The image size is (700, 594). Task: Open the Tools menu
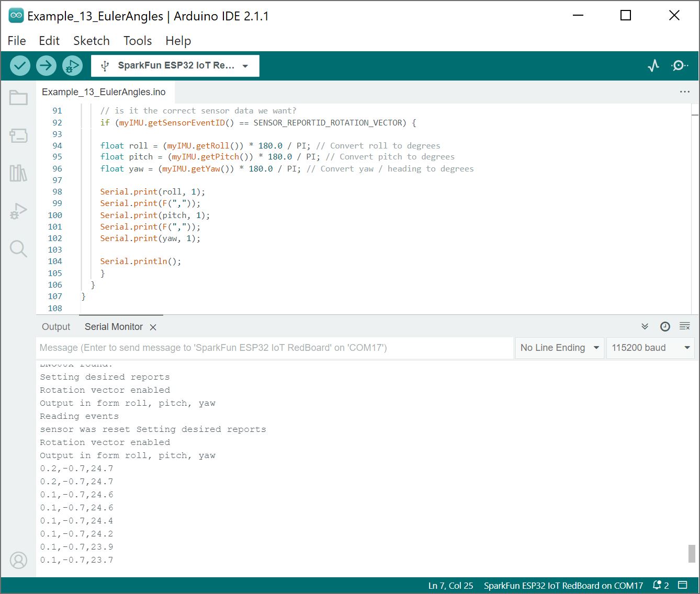pos(138,41)
